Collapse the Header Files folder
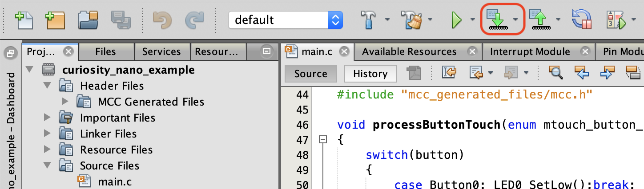The height and width of the screenshot is (189, 644). click(48, 86)
